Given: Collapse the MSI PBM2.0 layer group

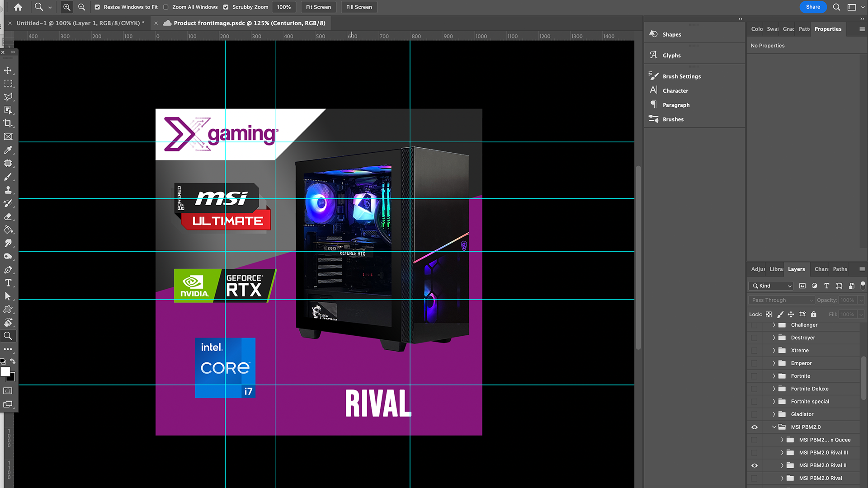Looking at the screenshot, I should [x=774, y=427].
